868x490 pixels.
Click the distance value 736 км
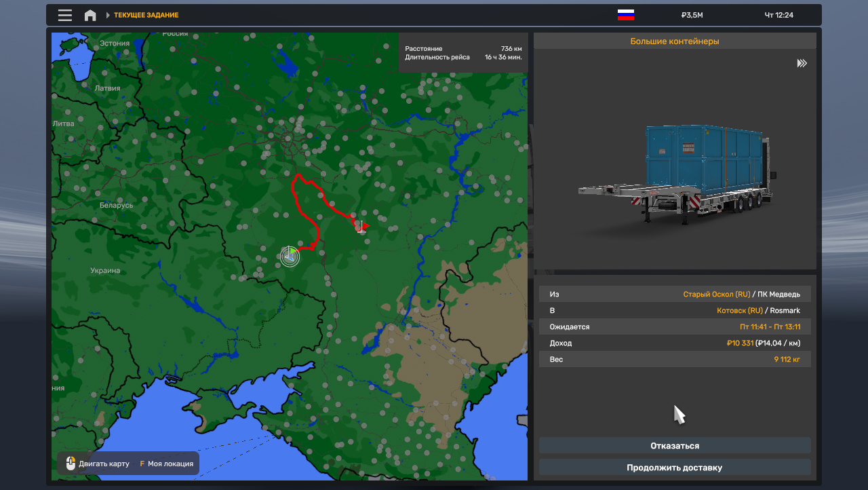click(x=511, y=49)
